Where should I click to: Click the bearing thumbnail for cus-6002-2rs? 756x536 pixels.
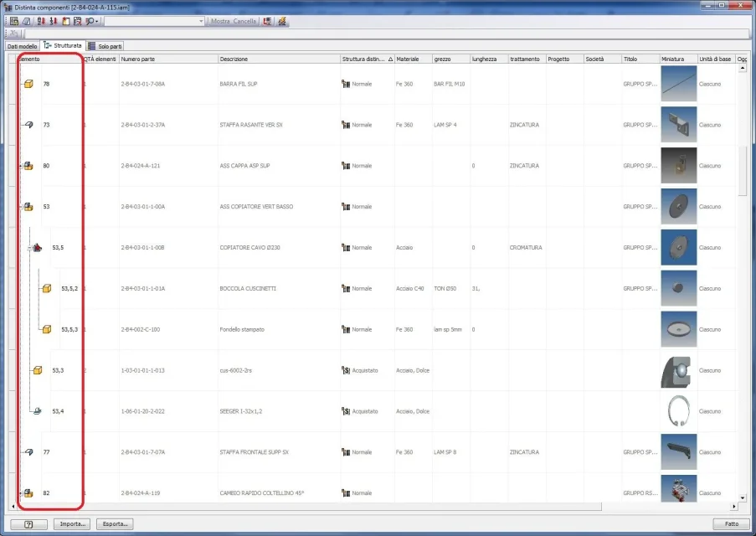tap(678, 370)
